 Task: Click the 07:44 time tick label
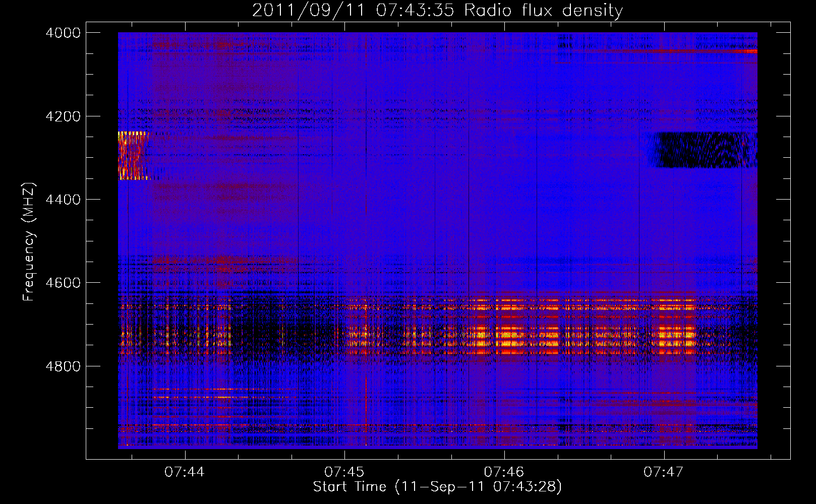tap(185, 472)
